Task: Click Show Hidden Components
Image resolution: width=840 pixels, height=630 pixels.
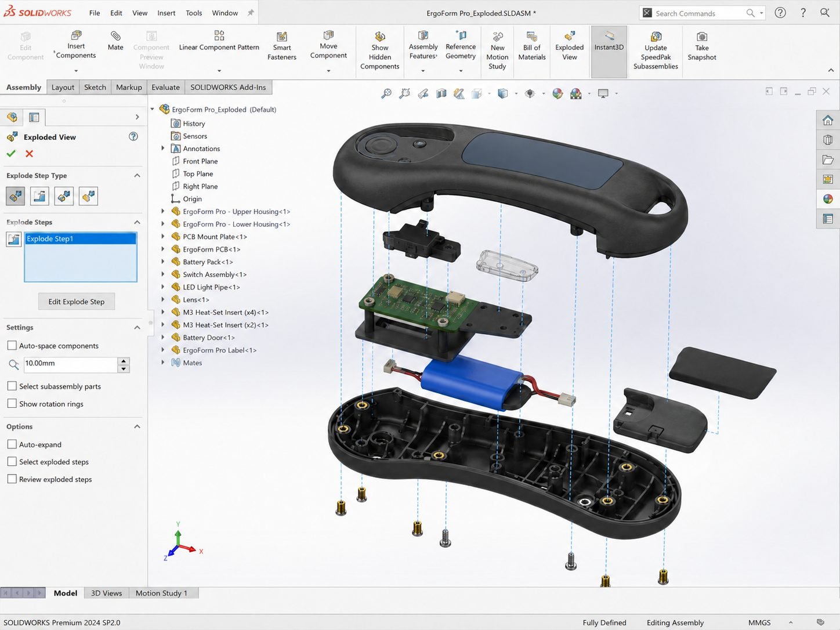Action: tap(380, 50)
